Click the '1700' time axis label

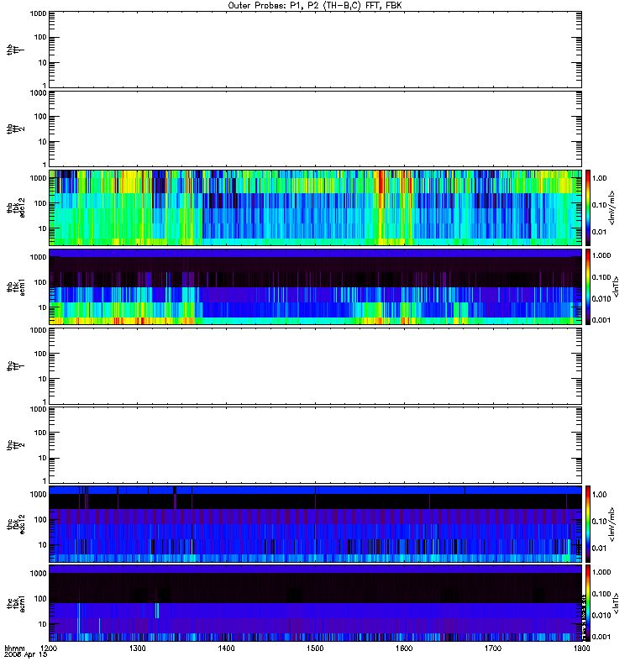point(493,648)
